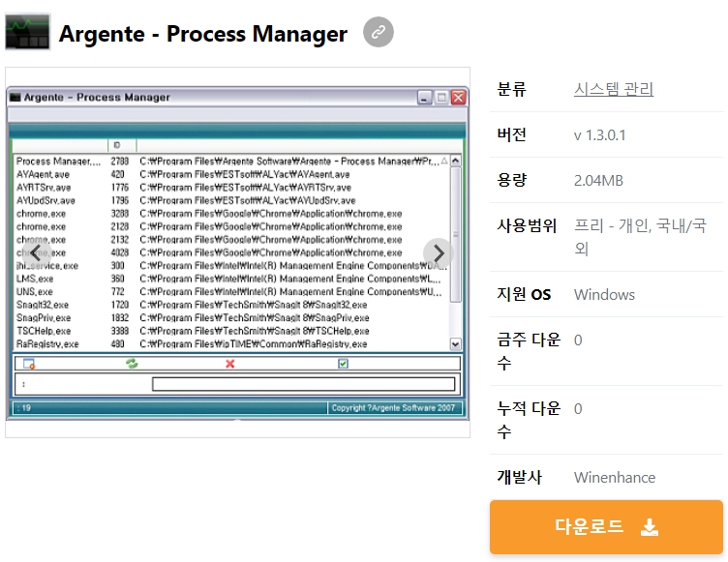This screenshot has height=562, width=728.
Task: Click the empty input field below toolbar
Action: [x=303, y=384]
